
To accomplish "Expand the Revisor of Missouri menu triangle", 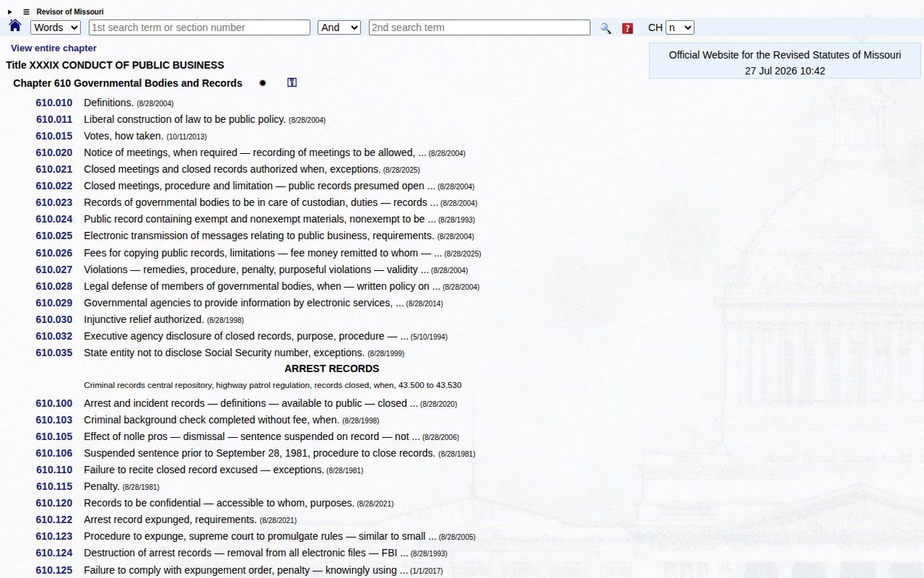I will (x=10, y=12).
